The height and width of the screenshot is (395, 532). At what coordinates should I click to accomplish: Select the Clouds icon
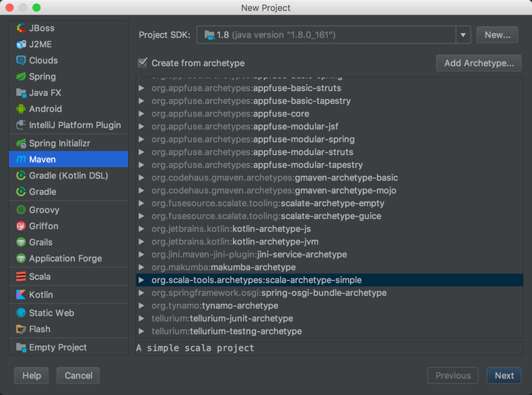[x=21, y=61]
